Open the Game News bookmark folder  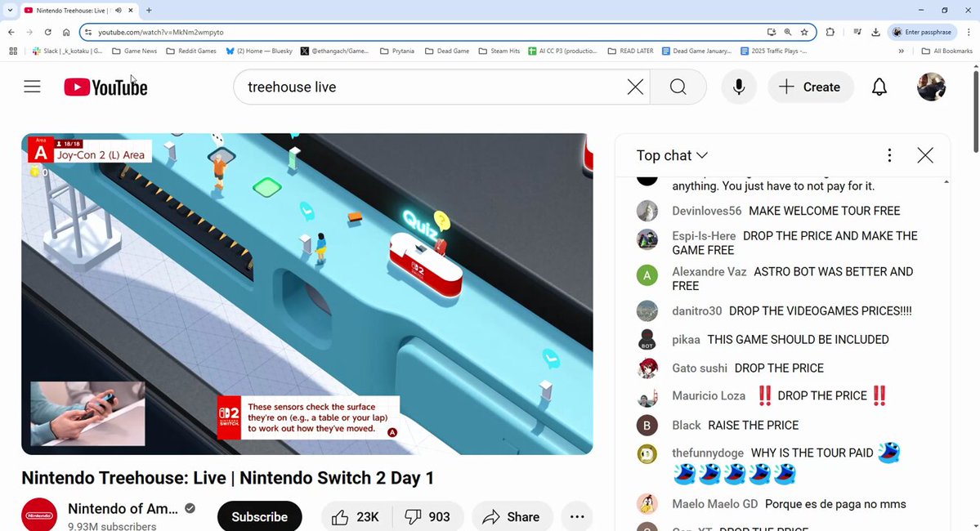pos(134,51)
